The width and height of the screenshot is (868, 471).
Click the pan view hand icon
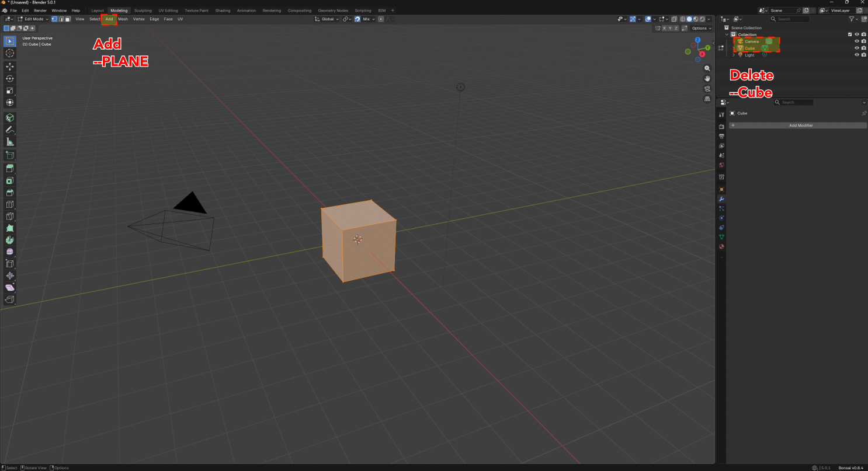point(707,78)
